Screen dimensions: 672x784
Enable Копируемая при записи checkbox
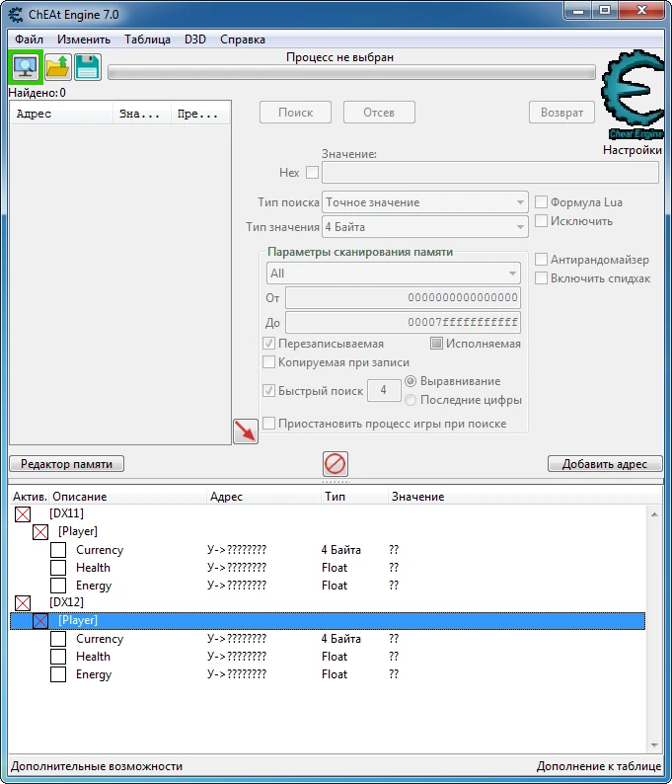pos(268,362)
